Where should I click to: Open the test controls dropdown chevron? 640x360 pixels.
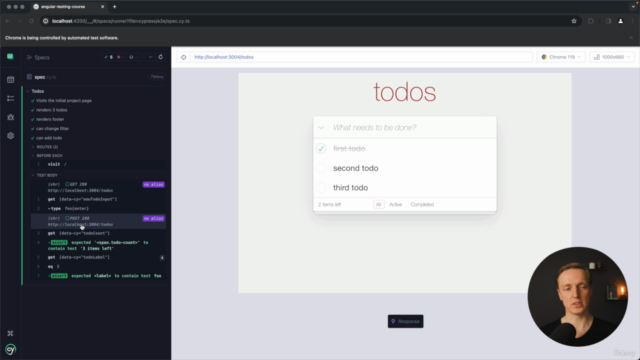click(x=150, y=57)
